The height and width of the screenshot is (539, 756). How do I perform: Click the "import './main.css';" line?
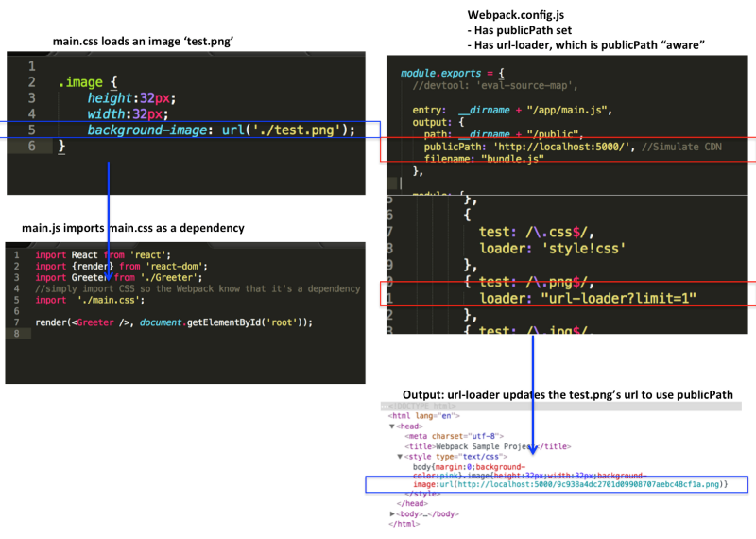click(x=90, y=300)
